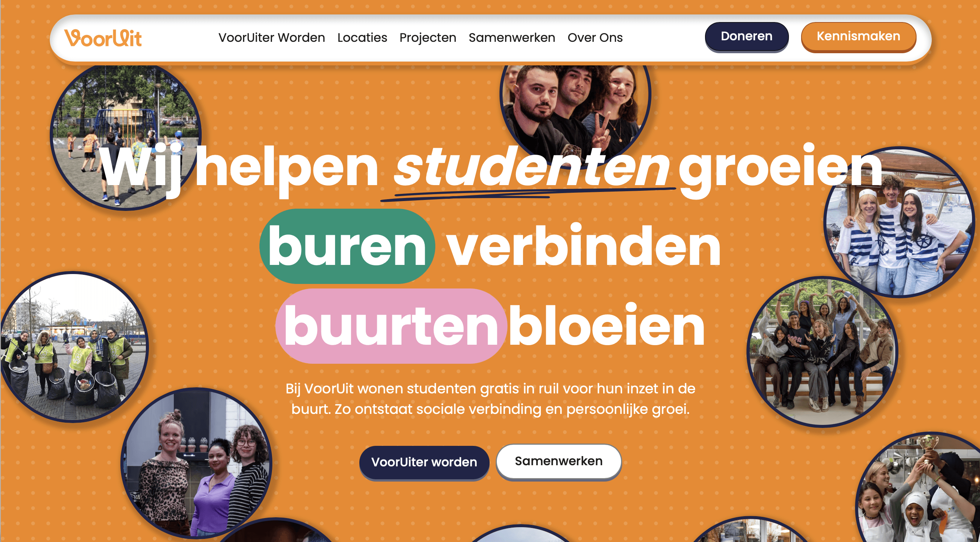Open the Locaties menu item
The width and height of the screenshot is (980, 542).
362,38
